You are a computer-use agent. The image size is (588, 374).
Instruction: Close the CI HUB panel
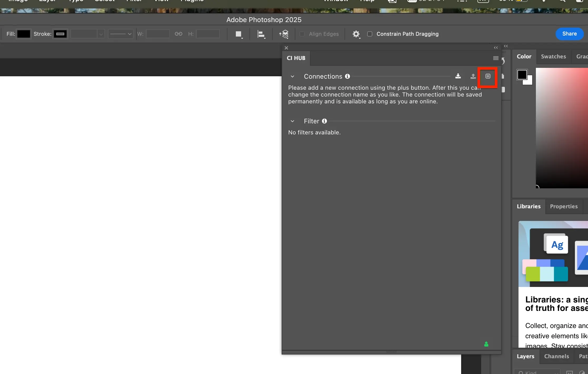point(286,48)
